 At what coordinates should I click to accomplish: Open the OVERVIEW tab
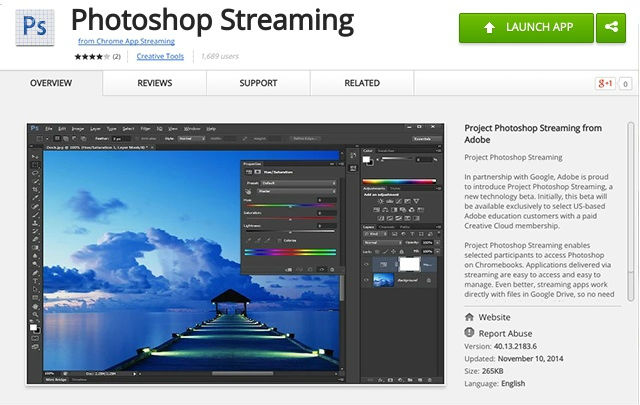pos(51,83)
